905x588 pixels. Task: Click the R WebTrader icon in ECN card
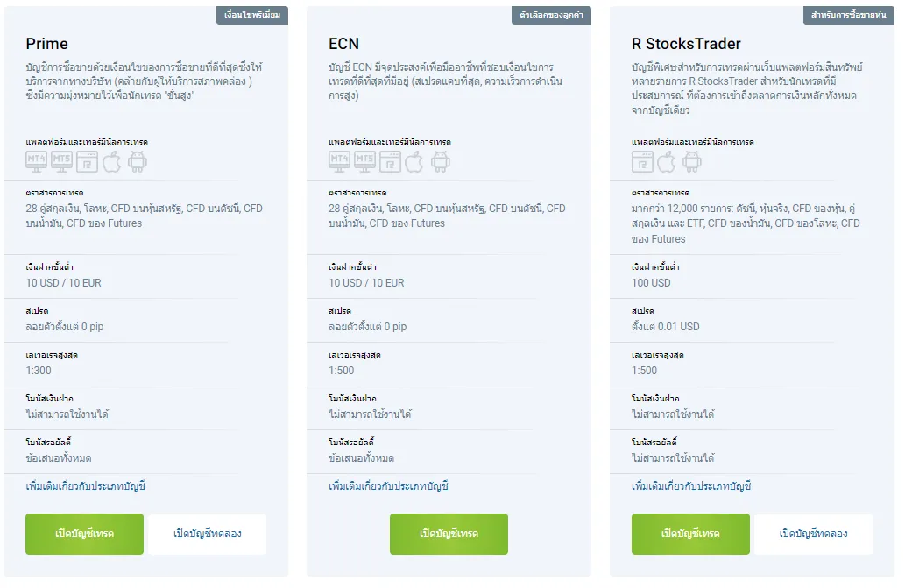click(390, 162)
